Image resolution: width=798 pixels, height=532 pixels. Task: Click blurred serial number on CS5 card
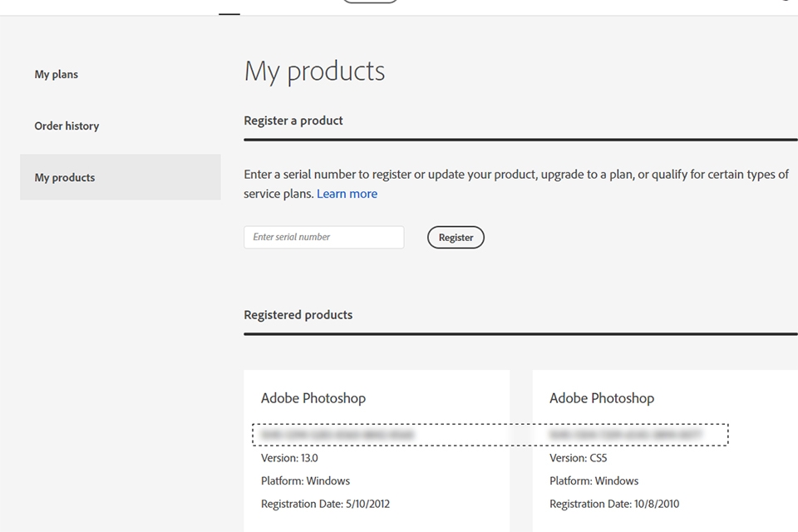[625, 434]
